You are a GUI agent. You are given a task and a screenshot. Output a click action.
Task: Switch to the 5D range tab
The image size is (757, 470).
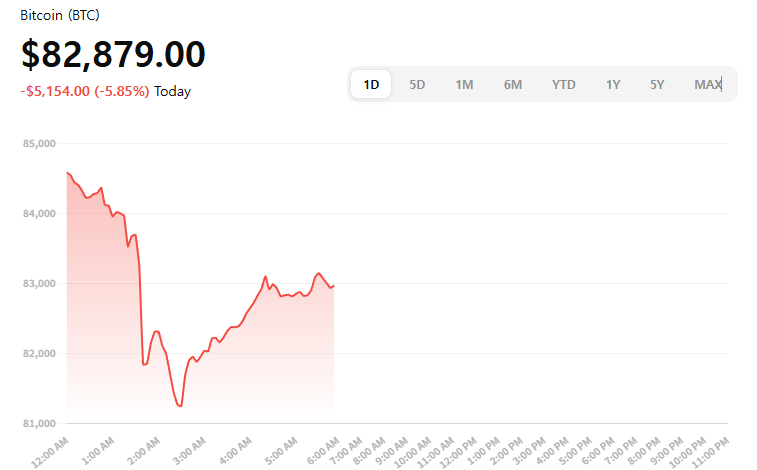(x=417, y=85)
